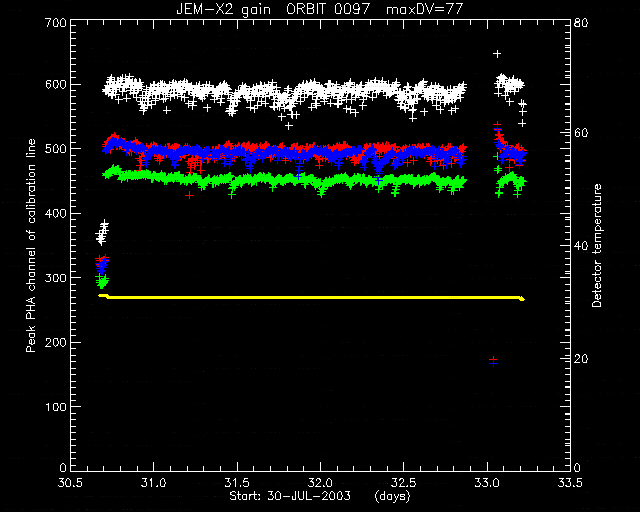
Task: Click the '(days)' unit label below axis
Action: (392, 496)
